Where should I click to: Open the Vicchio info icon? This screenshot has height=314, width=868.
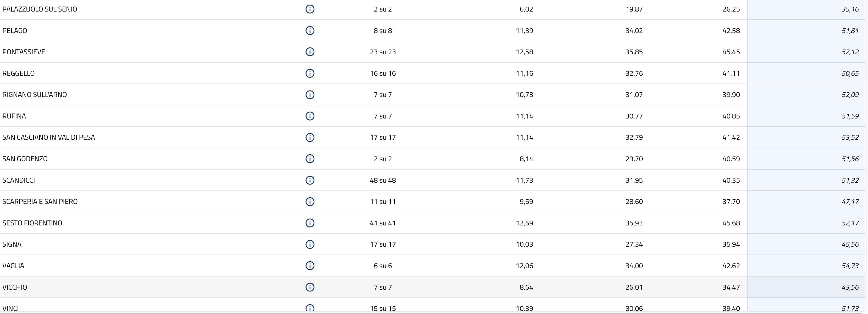tap(310, 287)
